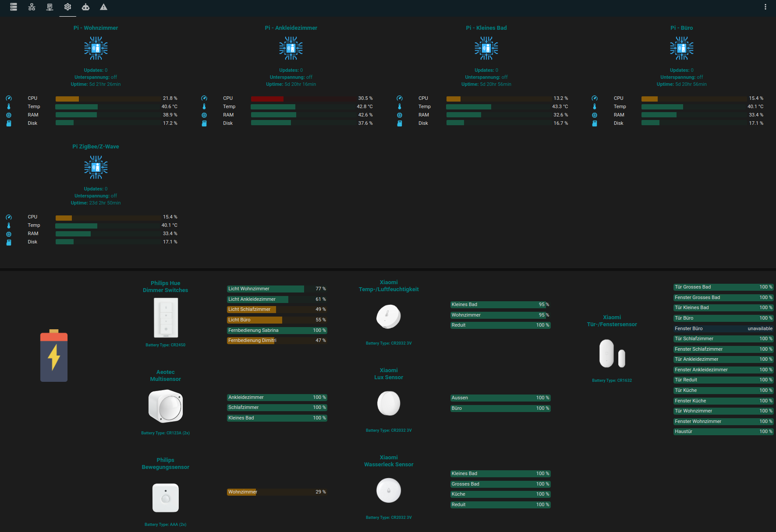Open the server rack tab icon
The image size is (776, 532).
14,7
